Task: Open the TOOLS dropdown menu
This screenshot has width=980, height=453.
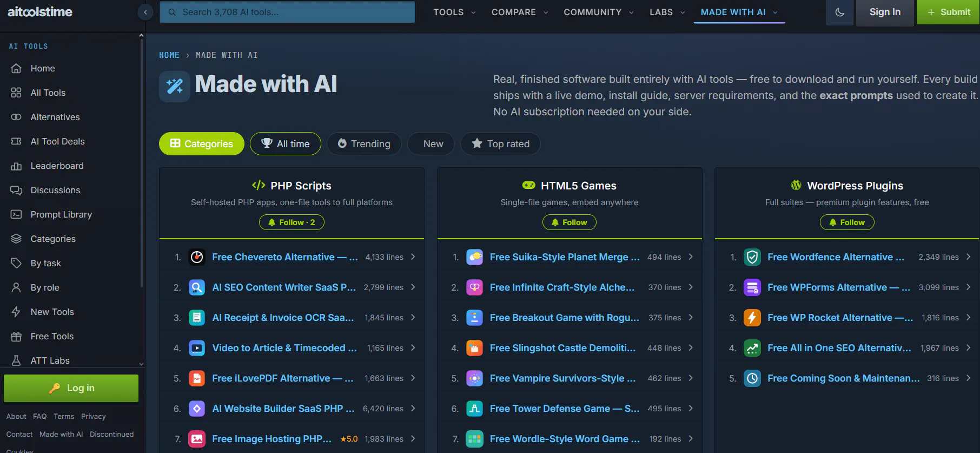Action: pos(454,12)
